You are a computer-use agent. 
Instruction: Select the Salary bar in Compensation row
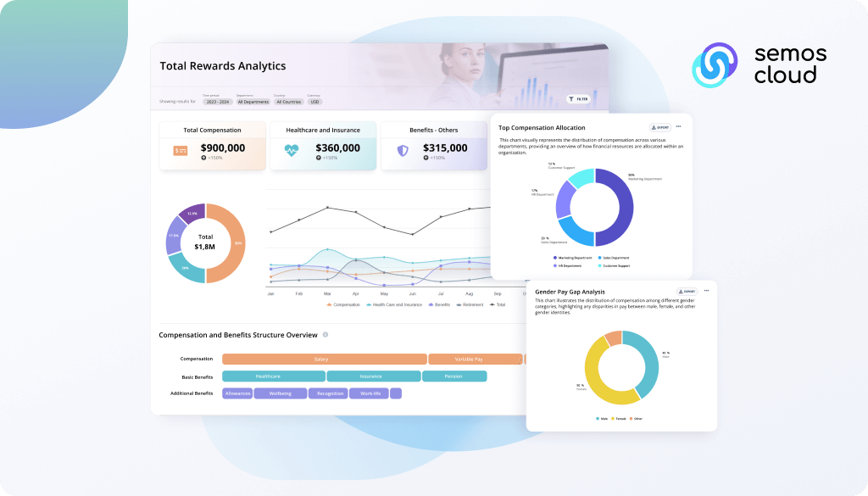[x=325, y=359]
